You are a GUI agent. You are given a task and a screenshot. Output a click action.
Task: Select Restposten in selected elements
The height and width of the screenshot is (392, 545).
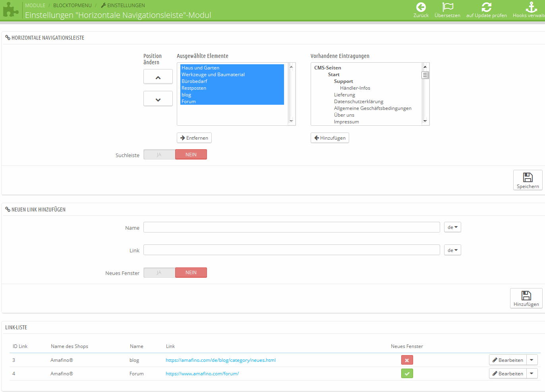pyautogui.click(x=232, y=88)
